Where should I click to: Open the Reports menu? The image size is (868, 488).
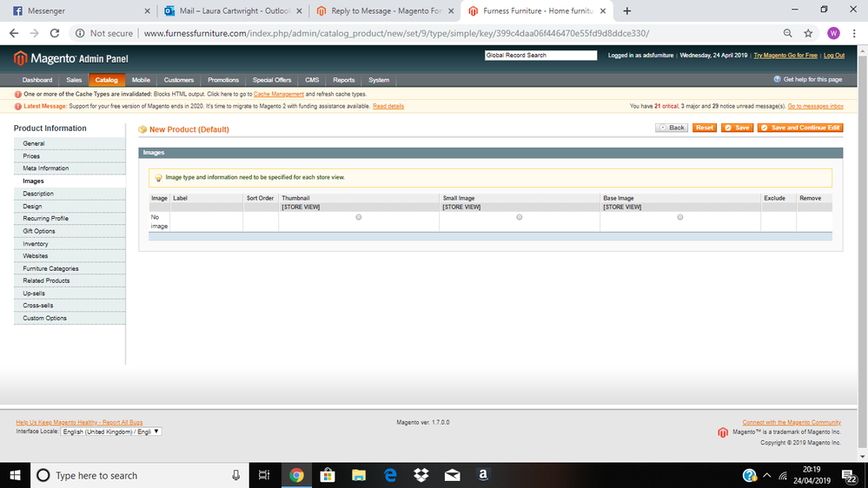343,80
